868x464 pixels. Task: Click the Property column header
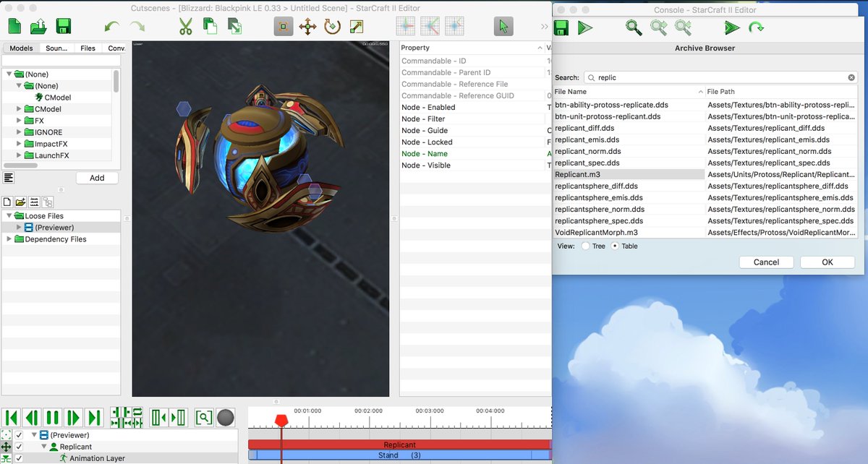click(x=472, y=48)
